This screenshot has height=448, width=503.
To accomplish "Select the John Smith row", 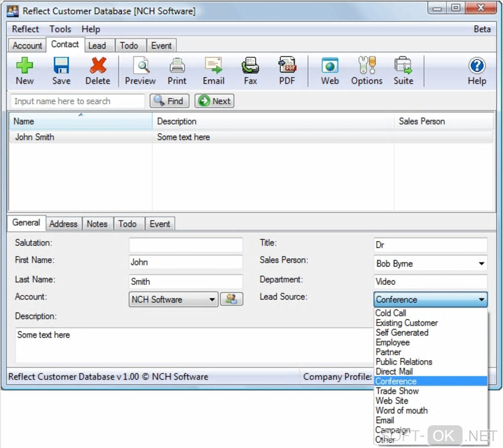I will (251, 137).
